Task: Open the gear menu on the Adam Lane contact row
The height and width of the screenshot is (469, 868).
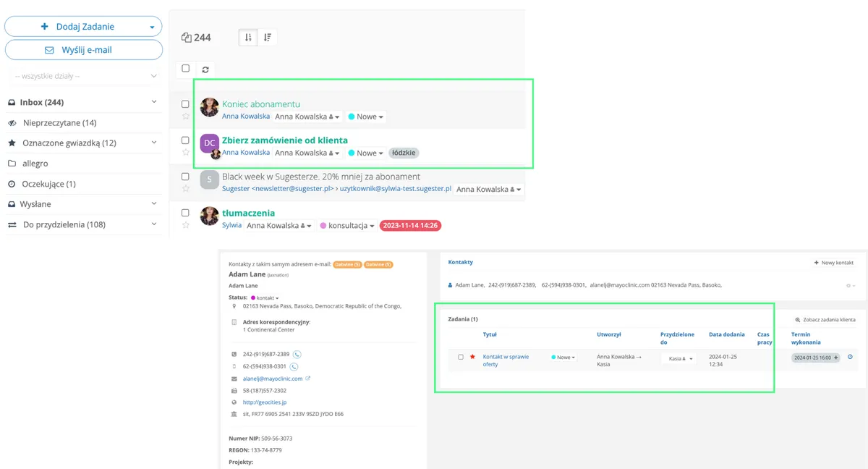Action: tap(849, 286)
